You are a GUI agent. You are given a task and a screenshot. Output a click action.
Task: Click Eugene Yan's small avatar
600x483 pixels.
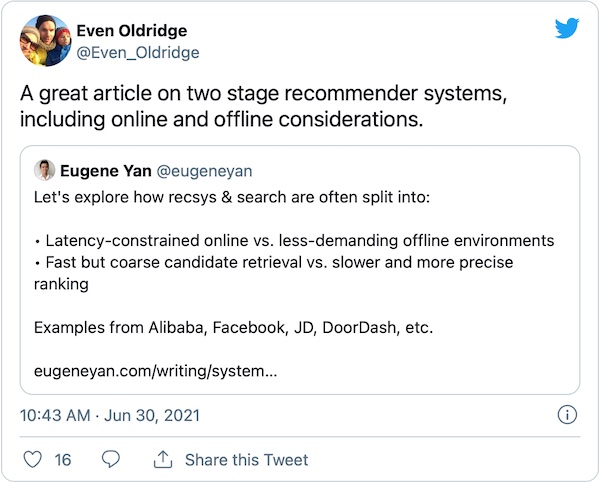(x=44, y=170)
